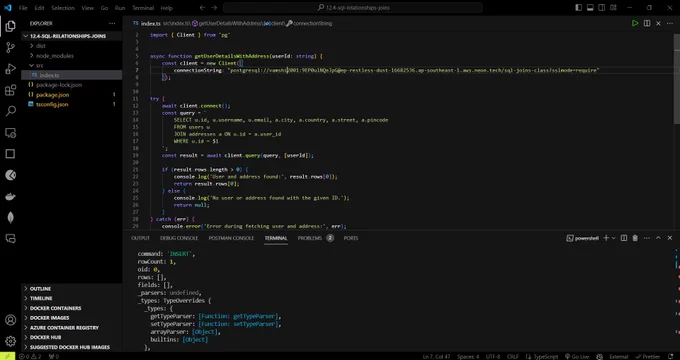This screenshot has height=360, width=680.
Task: Expand the OUTLINE section
Action: point(40,289)
